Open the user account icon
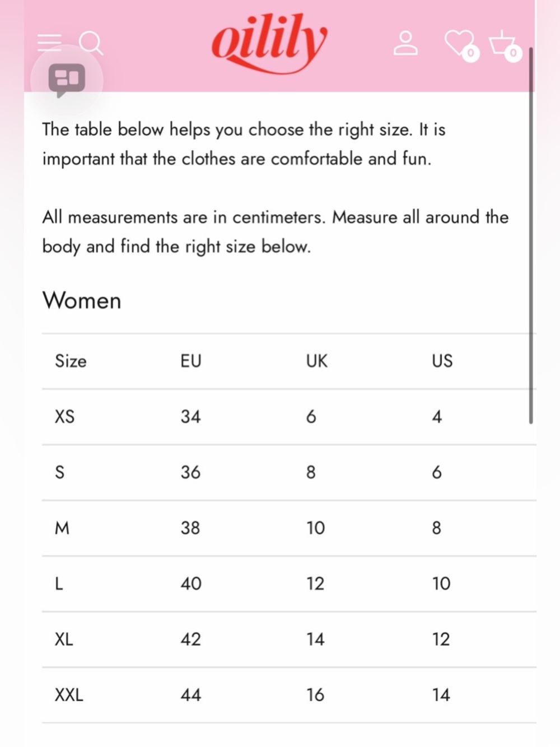 pyautogui.click(x=405, y=43)
